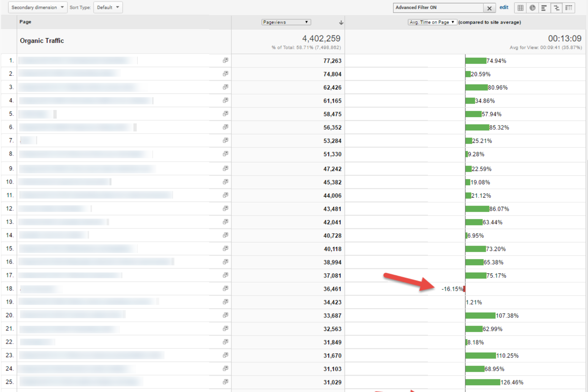588x392 pixels.
Task: Change the Avg. Time on Page metric dropdown
Action: coord(432,22)
